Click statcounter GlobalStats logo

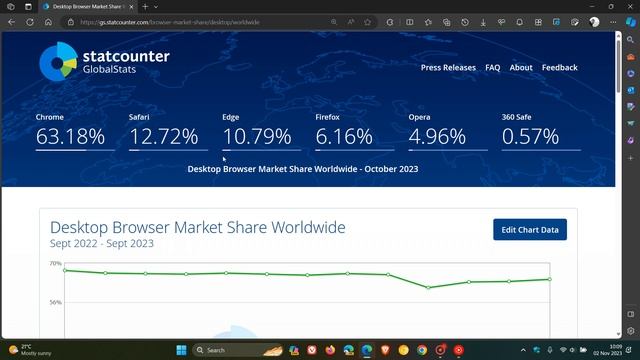coord(104,62)
